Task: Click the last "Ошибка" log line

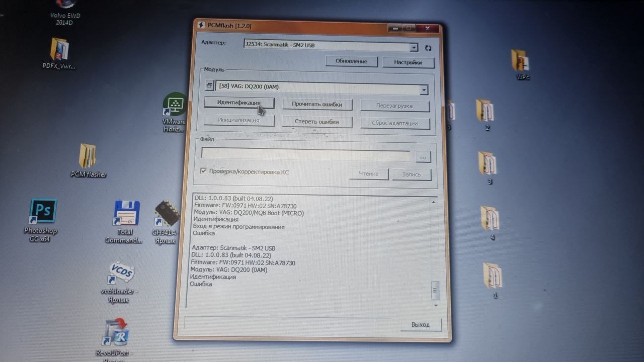Action: pyautogui.click(x=201, y=284)
